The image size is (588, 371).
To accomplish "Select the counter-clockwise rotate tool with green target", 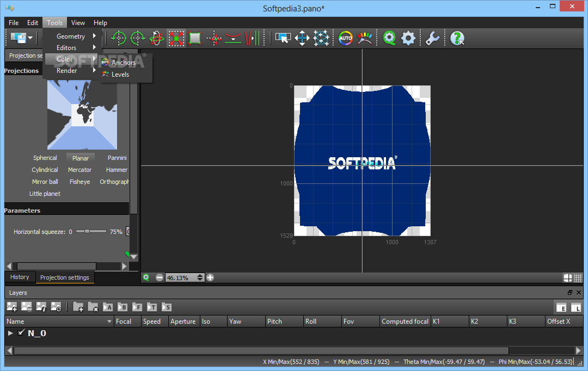I will [x=119, y=38].
